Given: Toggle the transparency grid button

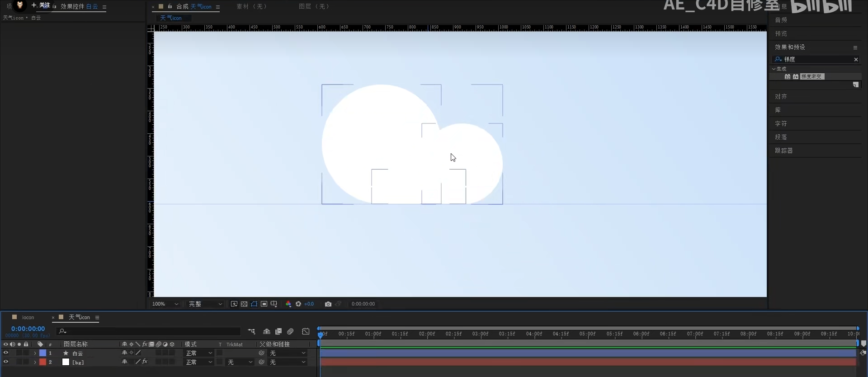Looking at the screenshot, I should 244,304.
